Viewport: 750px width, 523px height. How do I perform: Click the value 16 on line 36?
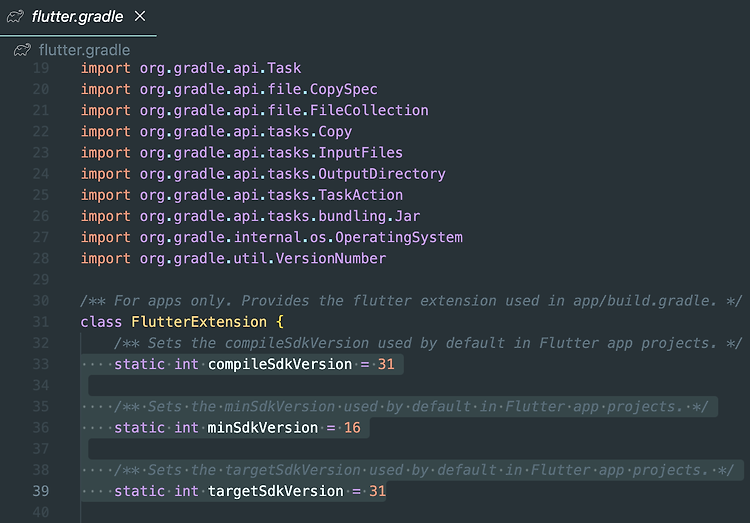pyautogui.click(x=353, y=427)
